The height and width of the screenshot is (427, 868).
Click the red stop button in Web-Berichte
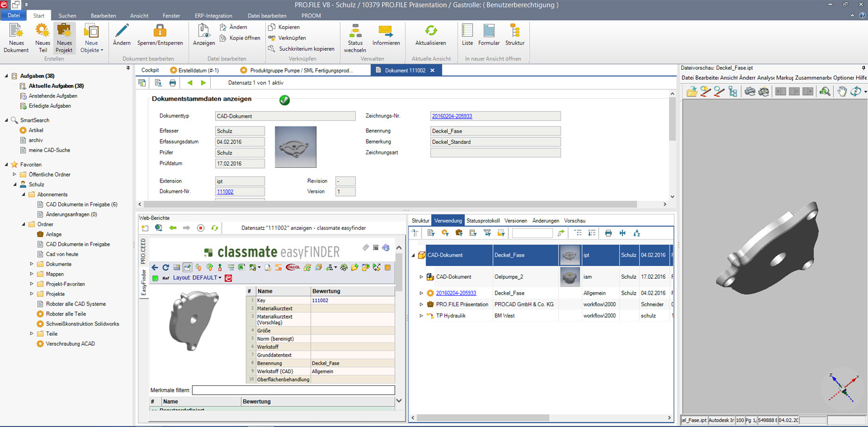click(200, 228)
